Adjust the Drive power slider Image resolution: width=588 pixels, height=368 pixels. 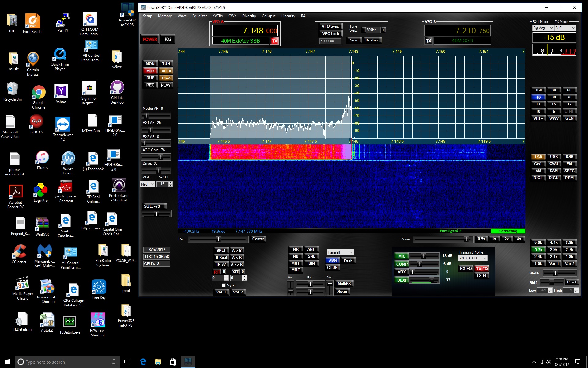tap(156, 171)
